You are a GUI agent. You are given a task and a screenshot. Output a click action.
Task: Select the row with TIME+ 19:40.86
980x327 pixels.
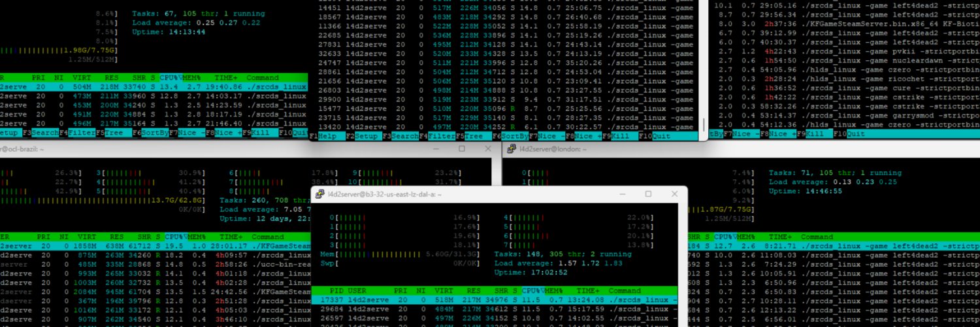coord(154,86)
